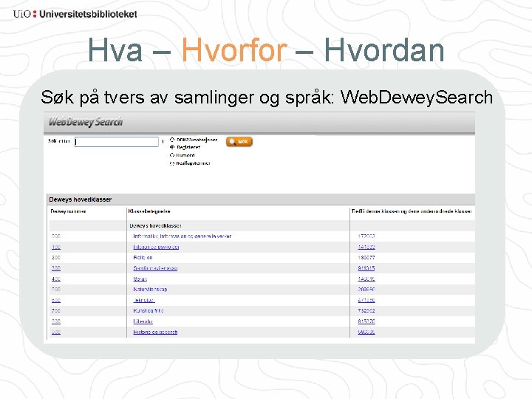Click Dewey number 800 link
The image size is (532, 399).
pos(56,321)
